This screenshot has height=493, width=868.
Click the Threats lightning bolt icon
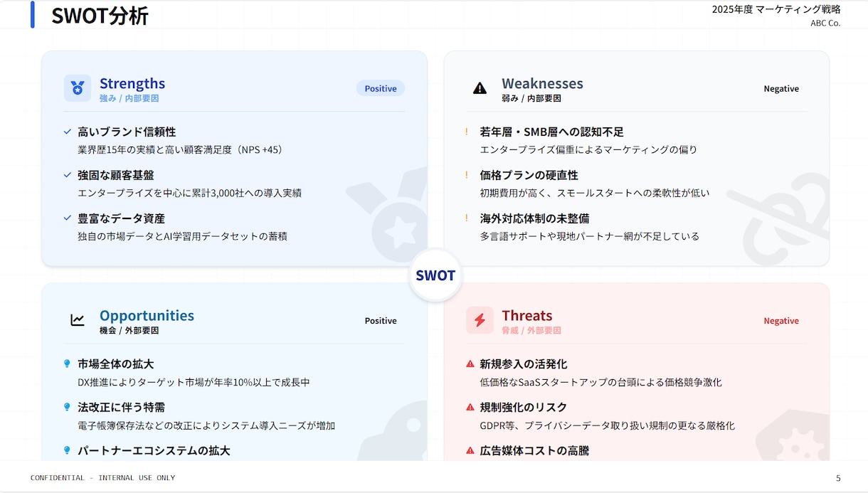tap(480, 320)
